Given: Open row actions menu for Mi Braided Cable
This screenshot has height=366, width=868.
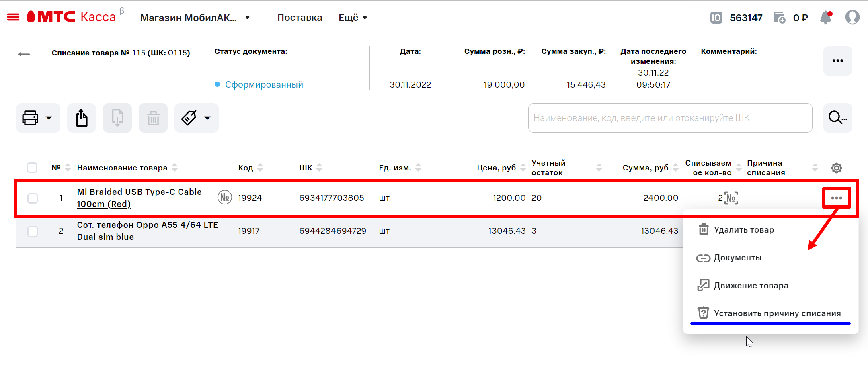Looking at the screenshot, I should click(837, 198).
